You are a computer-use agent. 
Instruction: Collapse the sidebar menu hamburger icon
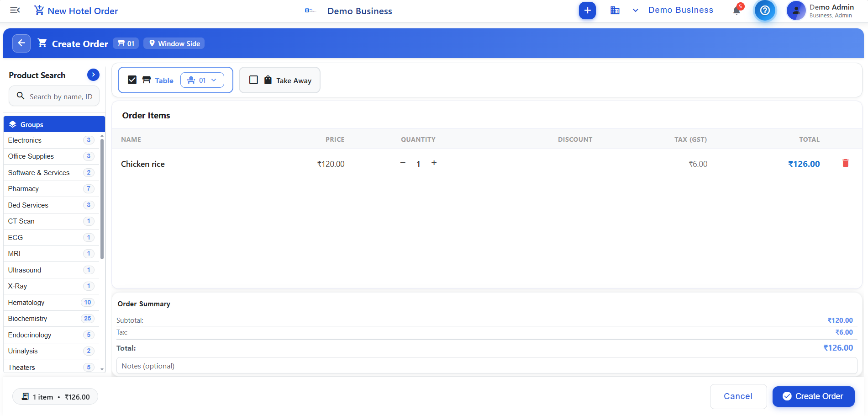click(x=15, y=10)
